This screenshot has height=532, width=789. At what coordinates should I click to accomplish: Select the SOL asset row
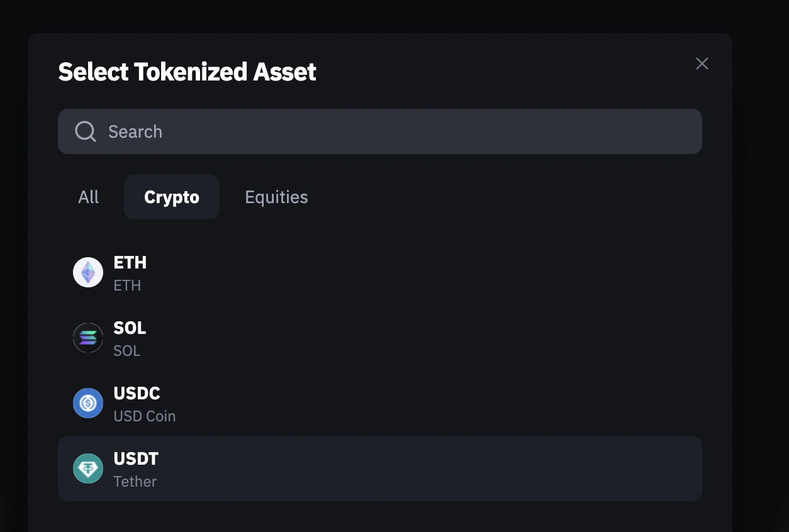pyautogui.click(x=315, y=338)
